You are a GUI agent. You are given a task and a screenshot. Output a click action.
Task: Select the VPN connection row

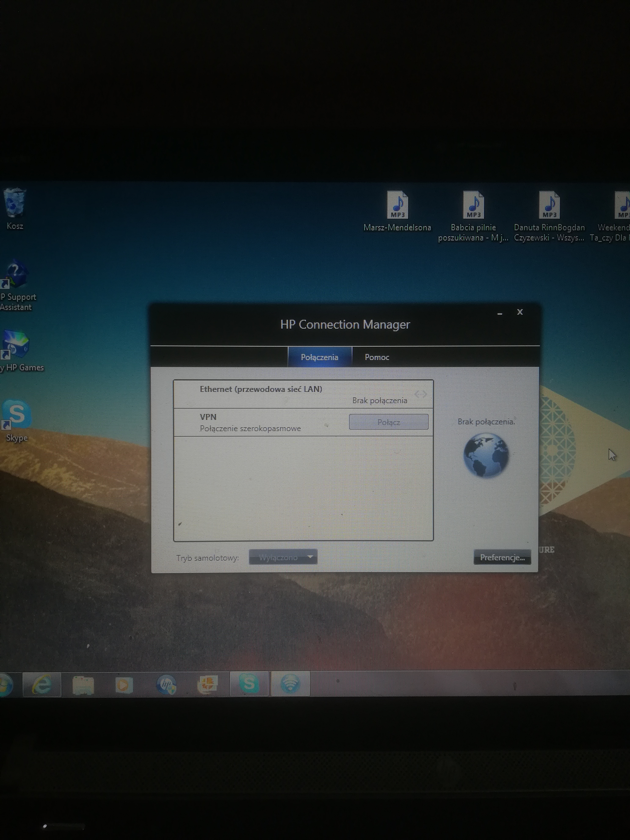pyautogui.click(x=303, y=422)
